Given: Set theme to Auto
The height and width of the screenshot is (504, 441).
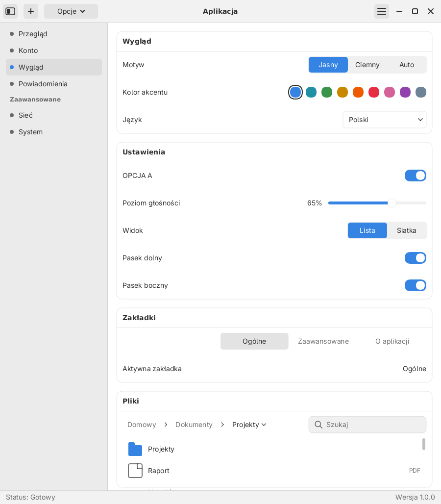Looking at the screenshot, I should tap(407, 65).
